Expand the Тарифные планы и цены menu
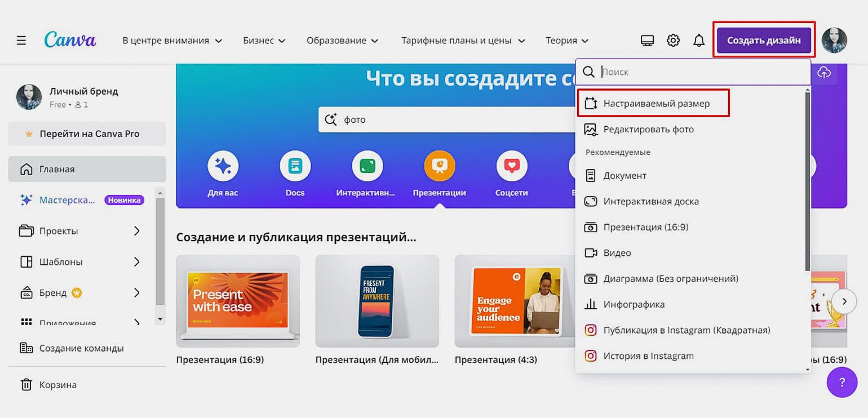Image resolution: width=868 pixels, height=418 pixels. (463, 41)
